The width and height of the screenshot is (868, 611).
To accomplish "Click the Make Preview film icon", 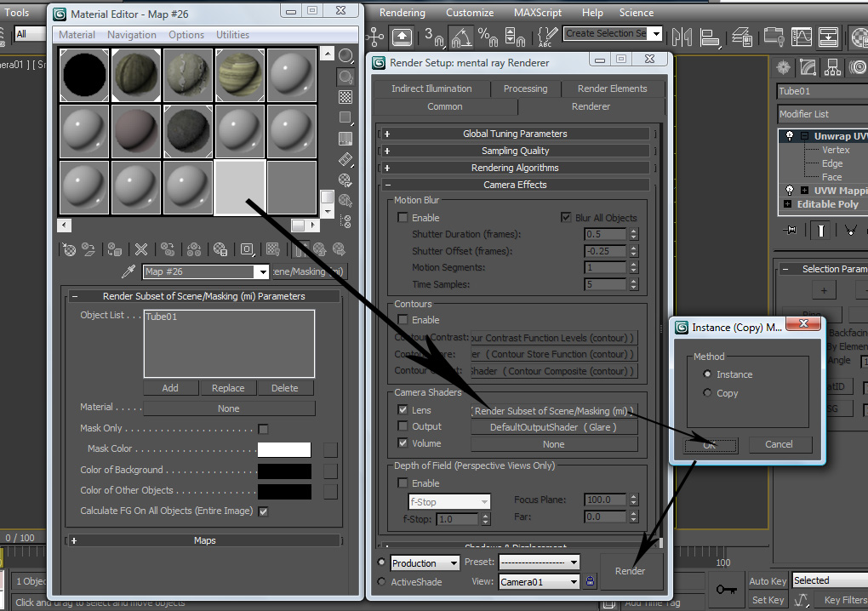I will tap(346, 159).
